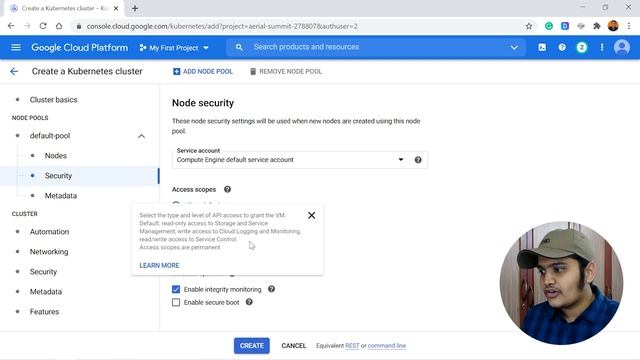The height and width of the screenshot is (360, 640).
Task: Collapse the default-pool section
Action: [x=141, y=136]
